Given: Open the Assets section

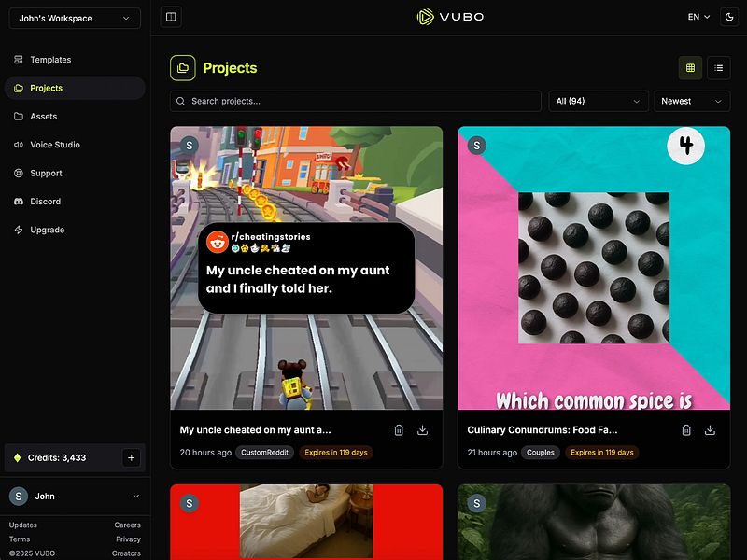Looking at the screenshot, I should pos(42,116).
